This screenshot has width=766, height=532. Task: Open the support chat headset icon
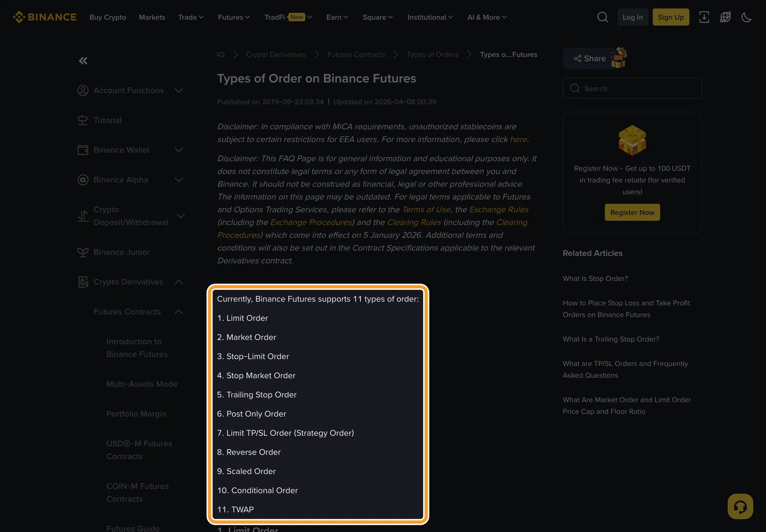point(740,506)
